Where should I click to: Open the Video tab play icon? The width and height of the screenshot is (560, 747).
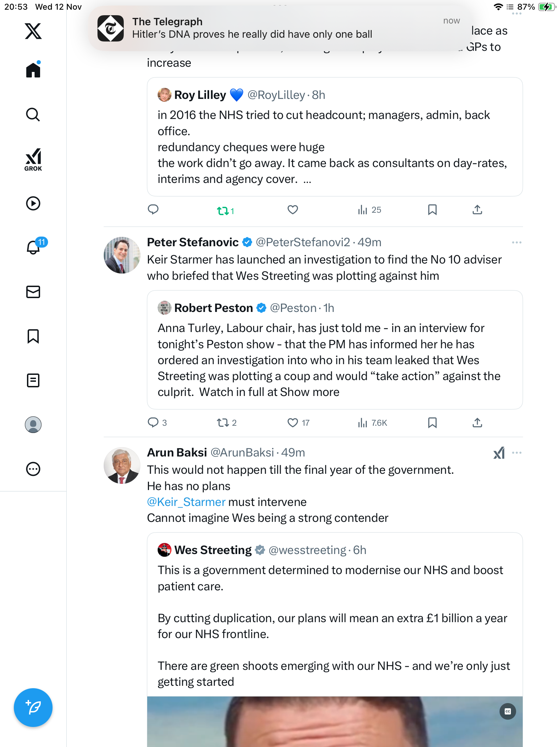(x=33, y=203)
